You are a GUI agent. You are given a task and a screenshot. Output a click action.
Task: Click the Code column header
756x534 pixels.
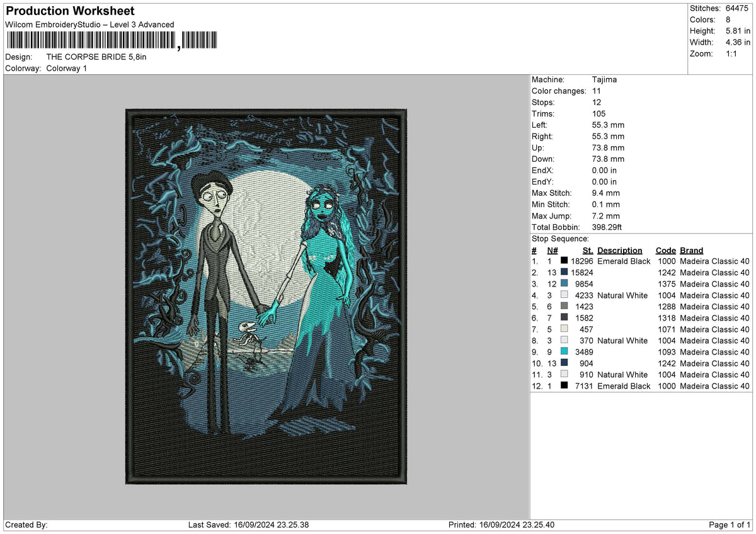click(665, 251)
